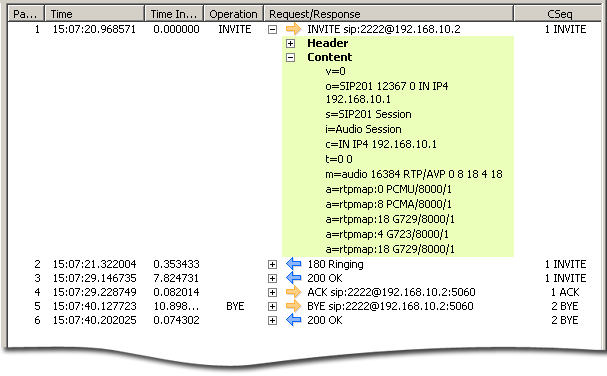Expand the ACK sip:2222 packet details
607x376 pixels.
(273, 292)
